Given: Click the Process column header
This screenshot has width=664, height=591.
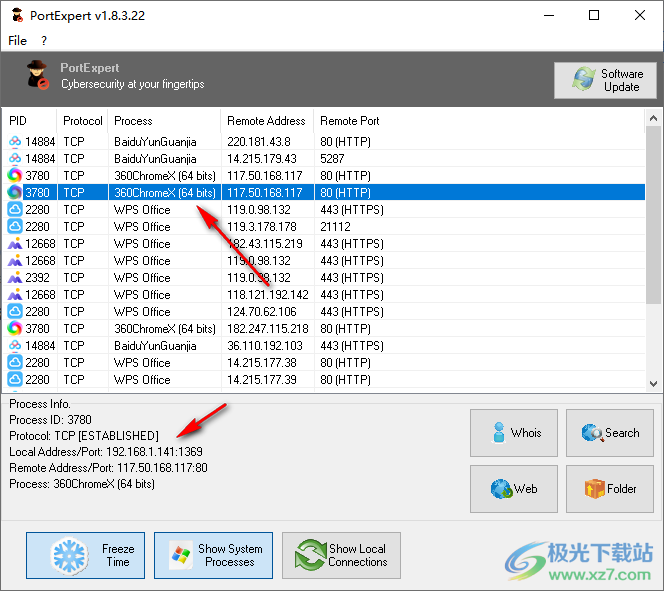Looking at the screenshot, I should coord(164,121).
